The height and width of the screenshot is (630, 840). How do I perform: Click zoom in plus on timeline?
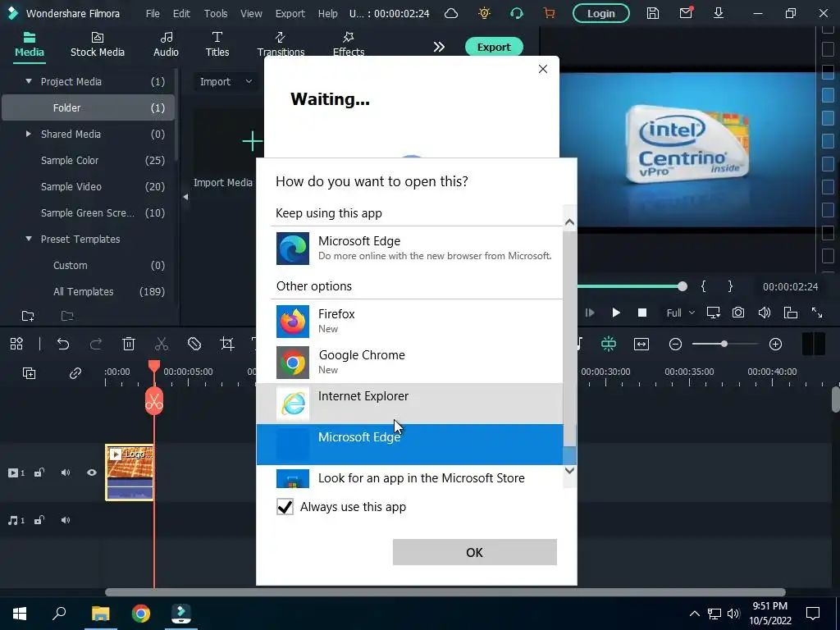[x=775, y=344]
